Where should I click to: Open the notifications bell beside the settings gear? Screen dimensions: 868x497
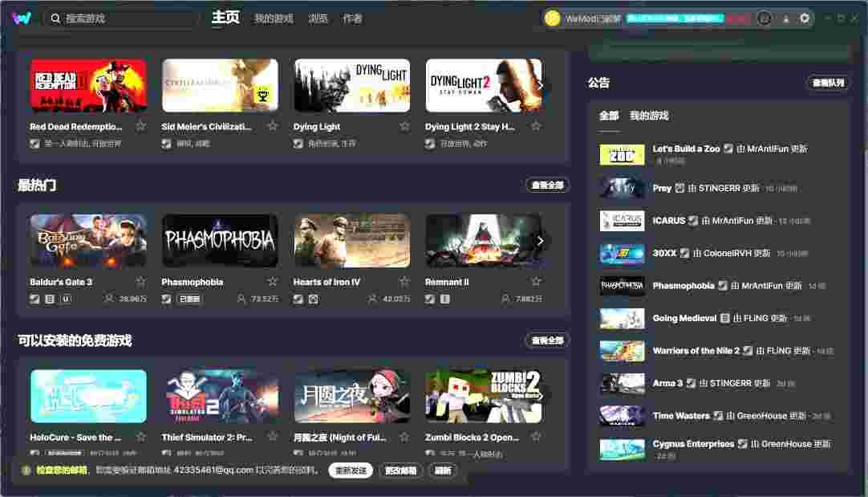785,18
